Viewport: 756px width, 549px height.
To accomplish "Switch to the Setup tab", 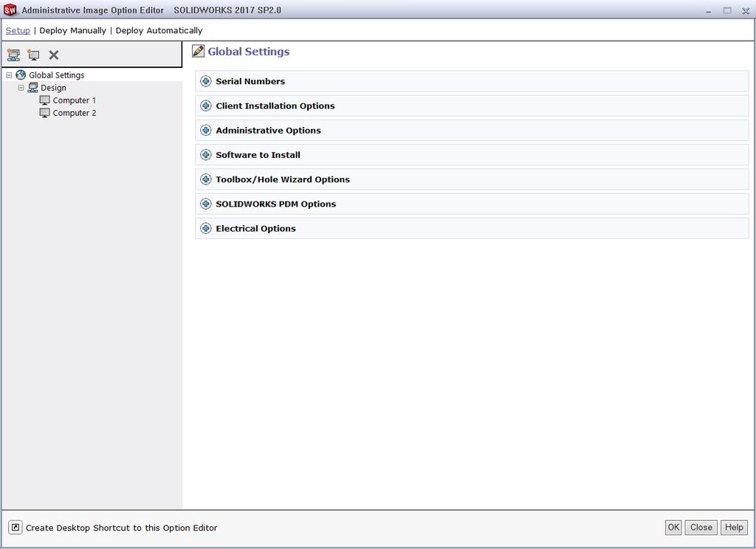I will (18, 30).
